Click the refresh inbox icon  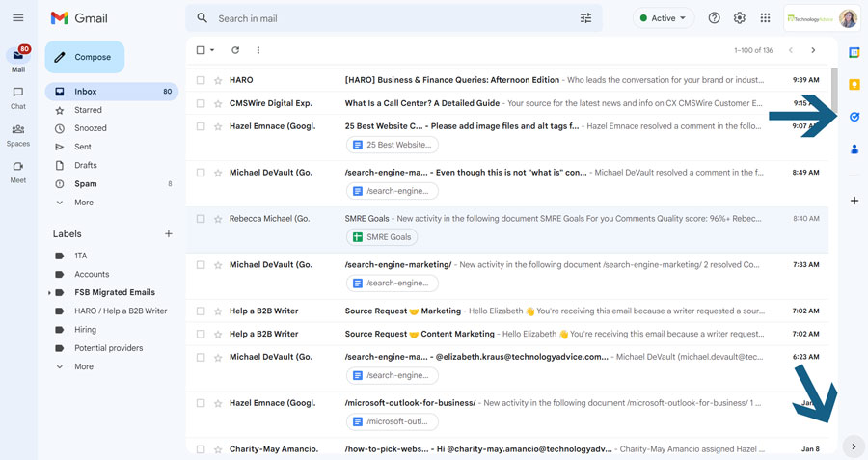(x=235, y=50)
